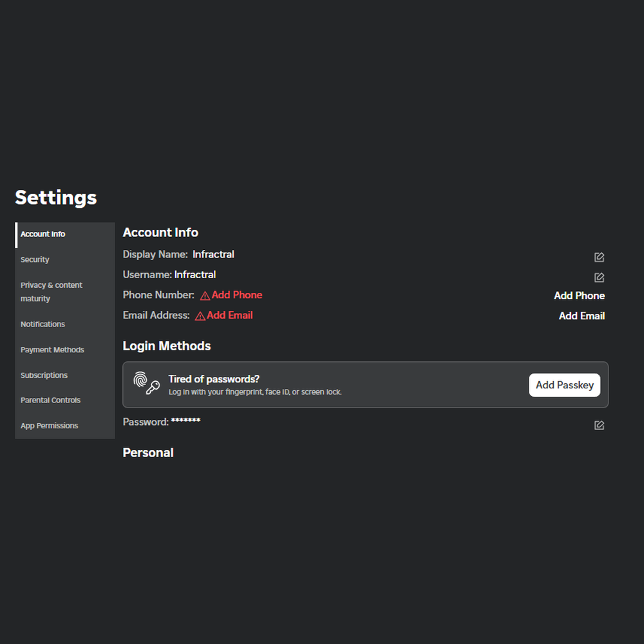
Task: Click the Phone Number label
Action: tap(158, 295)
